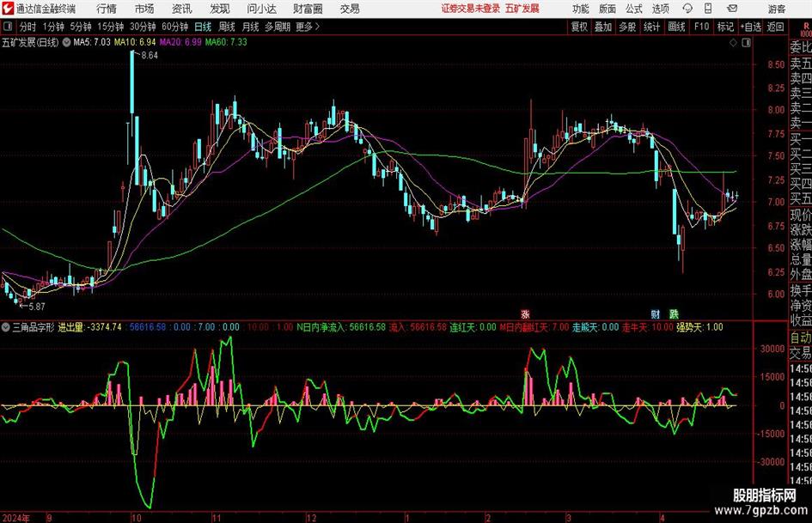Click the 8.64 high price label

(150, 56)
